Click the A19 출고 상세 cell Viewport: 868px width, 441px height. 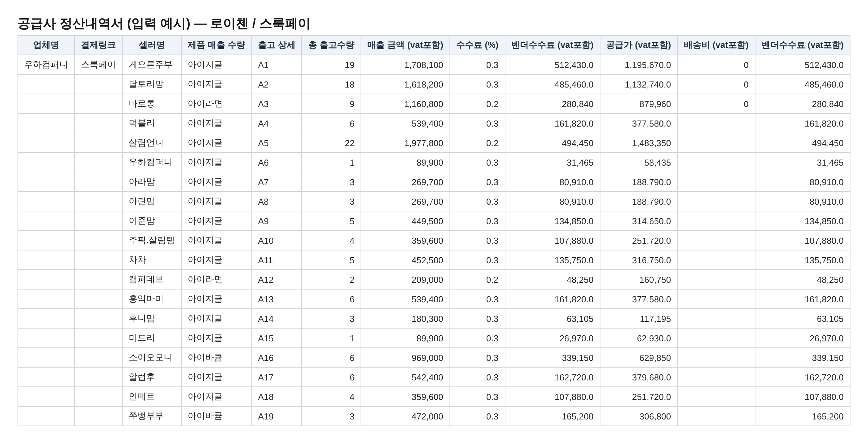(277, 416)
